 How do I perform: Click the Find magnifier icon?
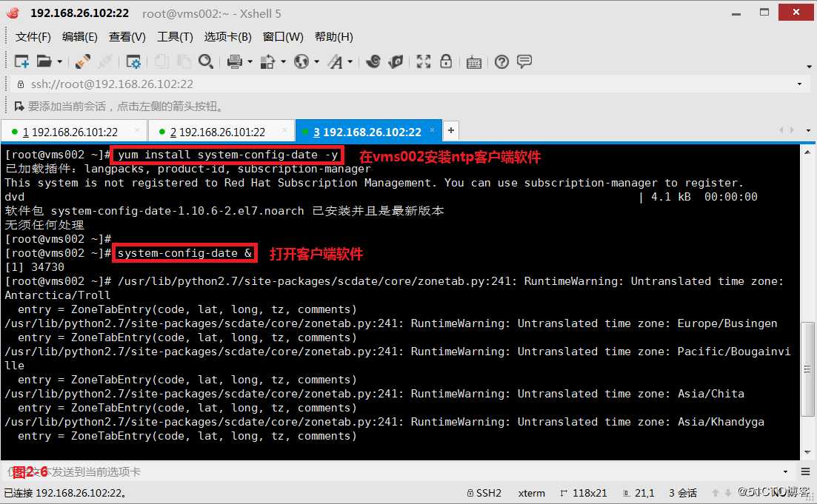click(206, 61)
